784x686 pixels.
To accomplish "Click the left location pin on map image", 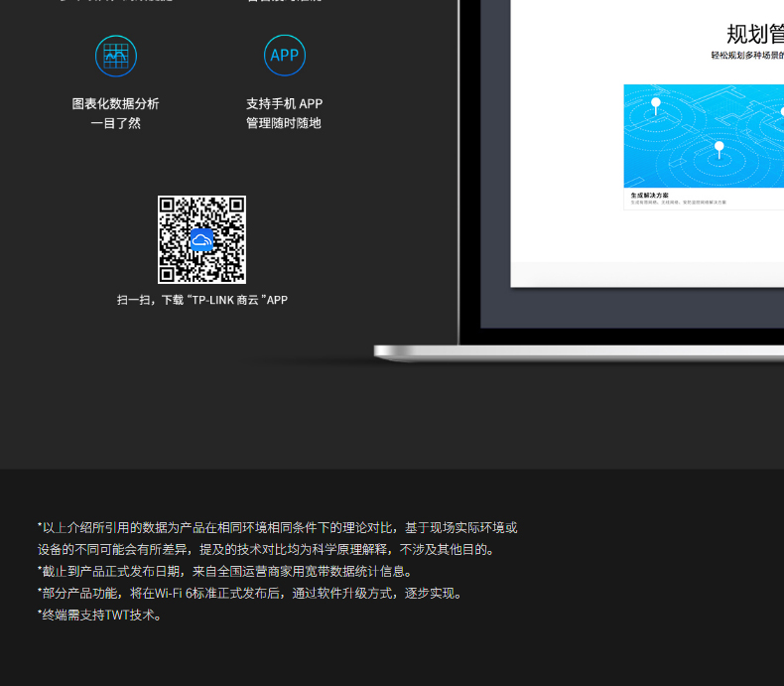I will [x=656, y=105].
